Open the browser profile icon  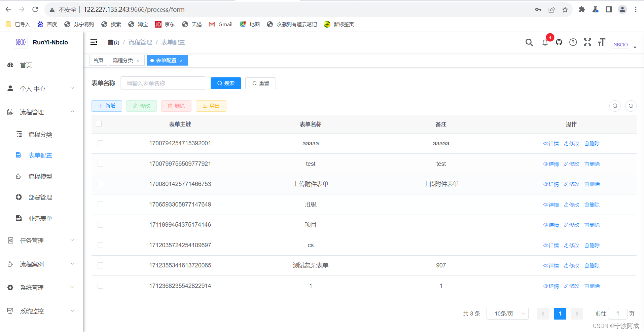point(622,9)
